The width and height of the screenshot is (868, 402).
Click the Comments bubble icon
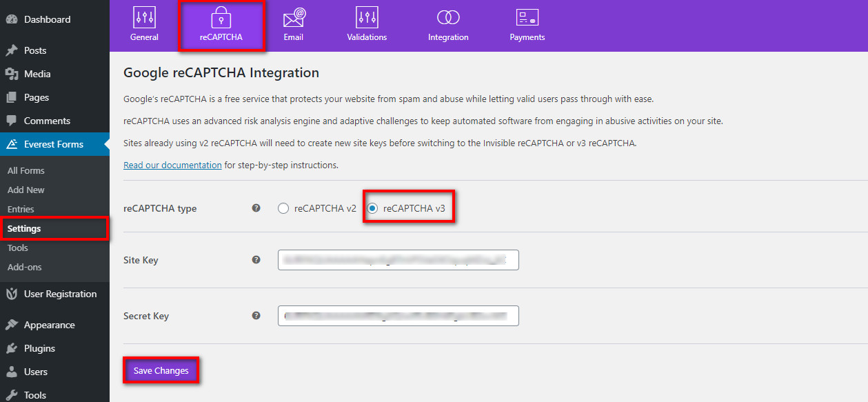(12, 121)
